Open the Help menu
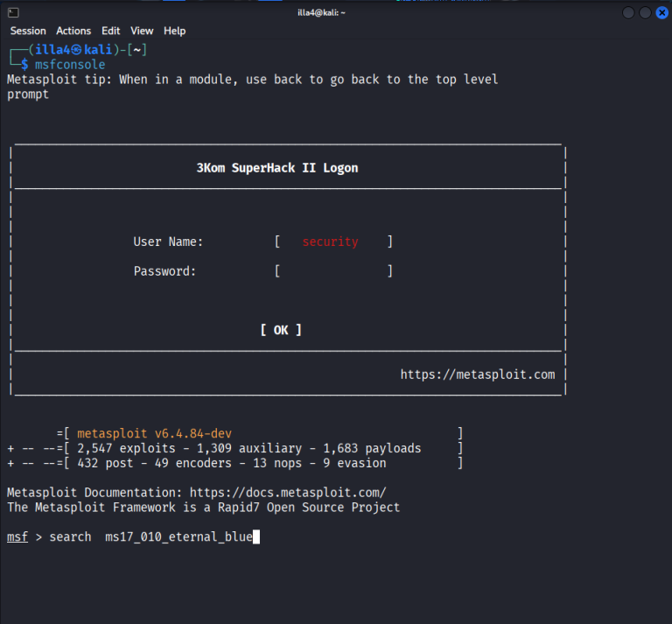 click(175, 31)
